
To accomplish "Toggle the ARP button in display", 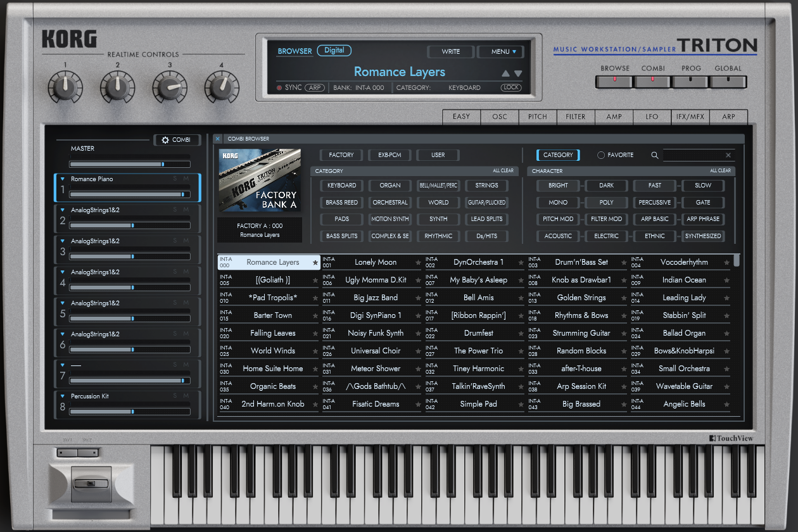I will (x=315, y=88).
